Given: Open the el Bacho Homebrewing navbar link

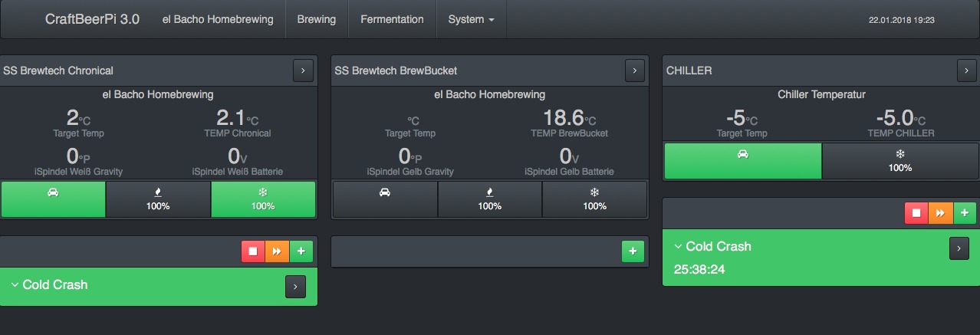Looking at the screenshot, I should click(x=218, y=19).
